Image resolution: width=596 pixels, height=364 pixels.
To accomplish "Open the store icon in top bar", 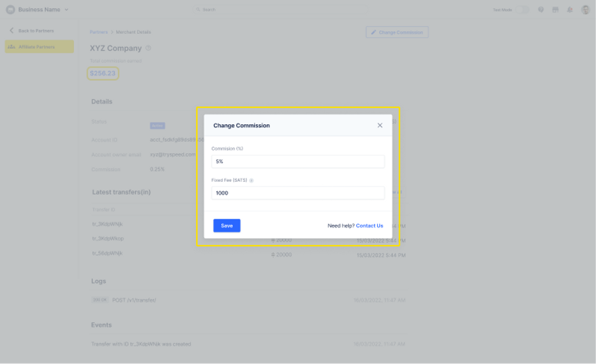I will [555, 10].
